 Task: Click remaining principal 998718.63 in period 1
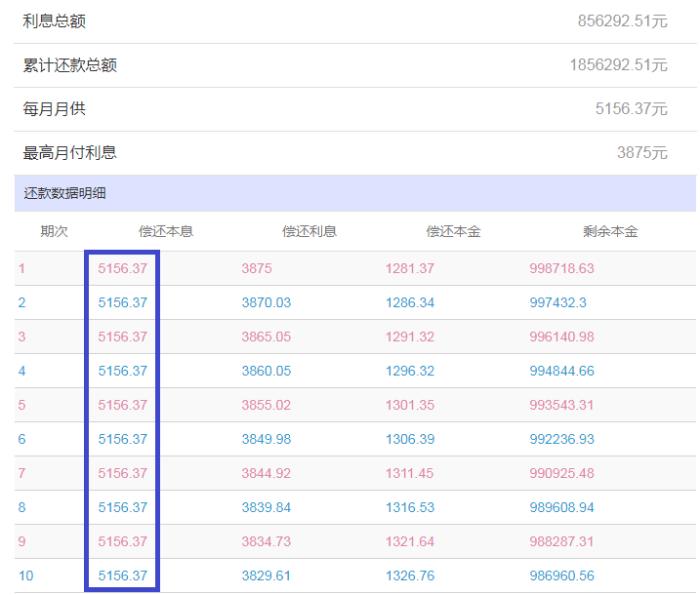(x=561, y=268)
